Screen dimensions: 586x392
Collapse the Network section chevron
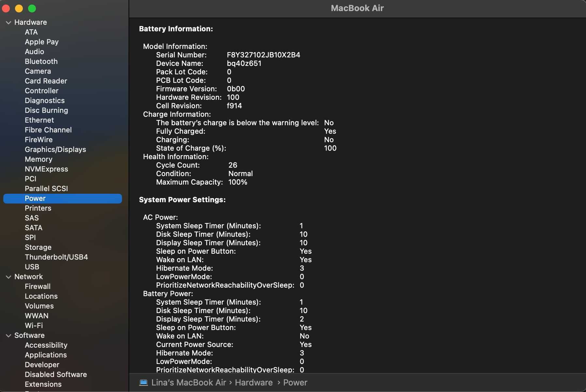(x=8, y=277)
